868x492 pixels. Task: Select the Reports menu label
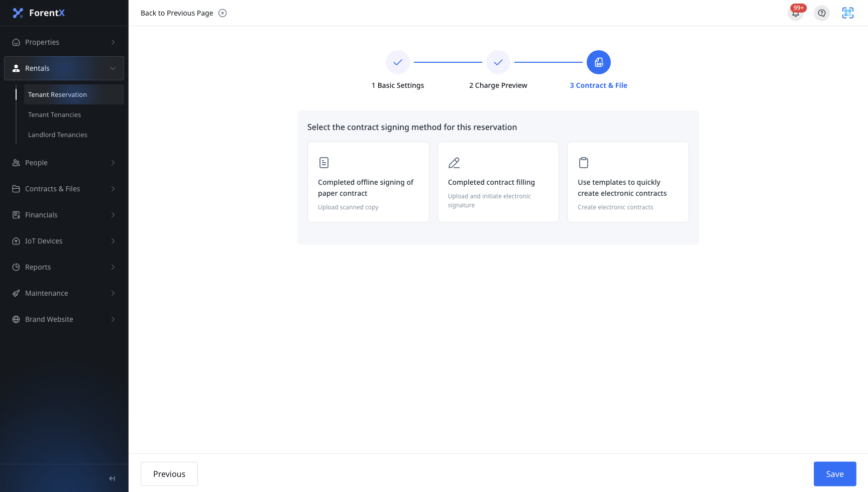pos(38,267)
